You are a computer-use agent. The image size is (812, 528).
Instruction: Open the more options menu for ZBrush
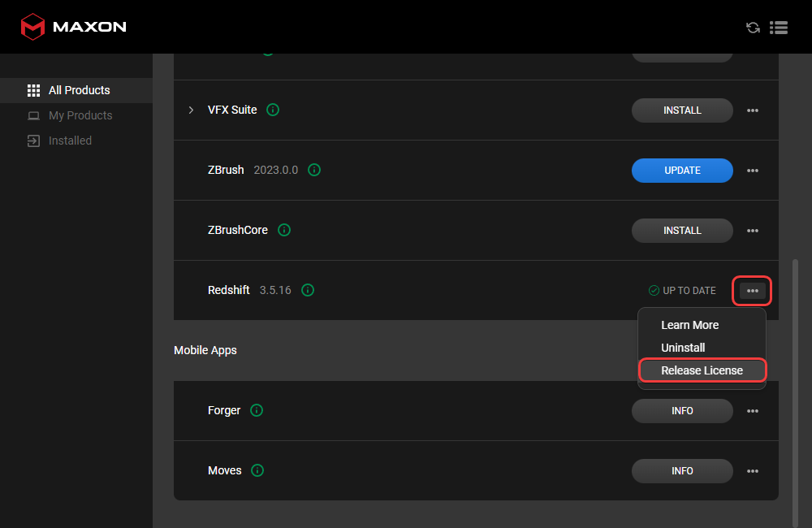[753, 171]
